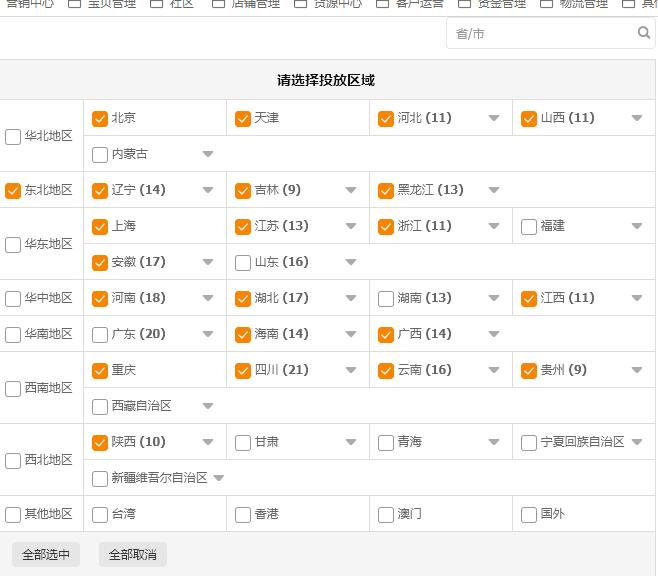Expand the 河北 (11) city dropdown arrow
Viewport: 658px width, 576px height.
(494, 118)
